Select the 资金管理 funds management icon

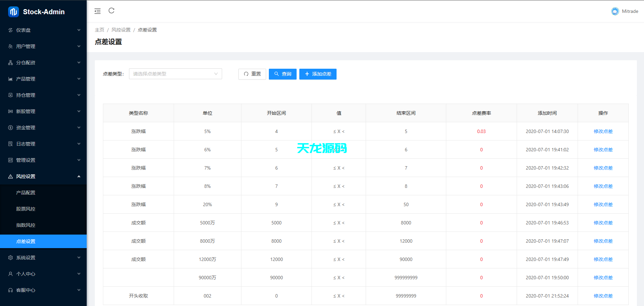10,127
